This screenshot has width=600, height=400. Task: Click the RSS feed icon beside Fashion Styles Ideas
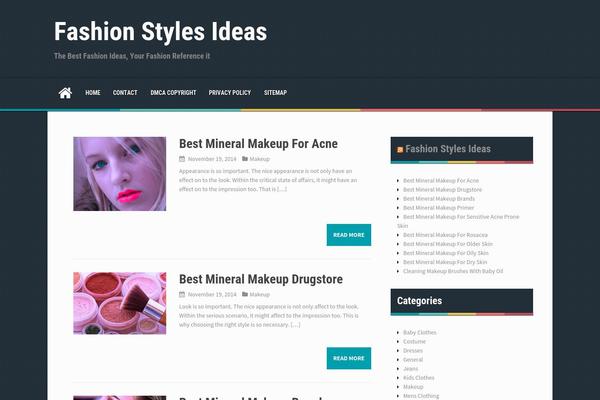tap(400, 150)
